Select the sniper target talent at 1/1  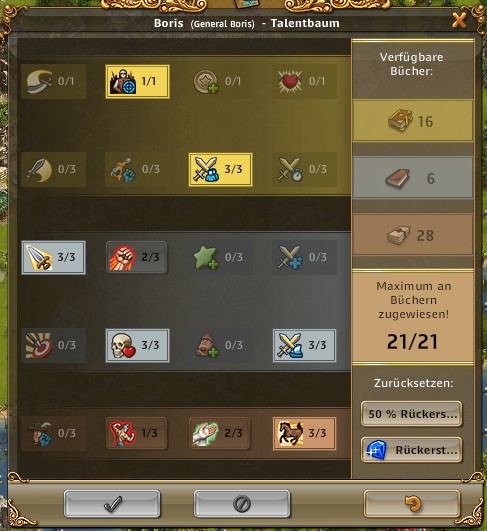tap(137, 82)
